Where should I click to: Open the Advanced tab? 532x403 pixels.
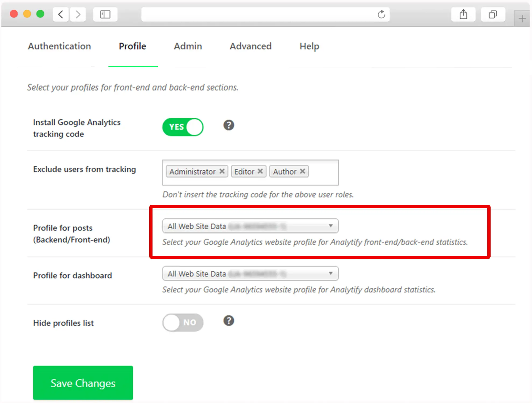[x=251, y=46]
